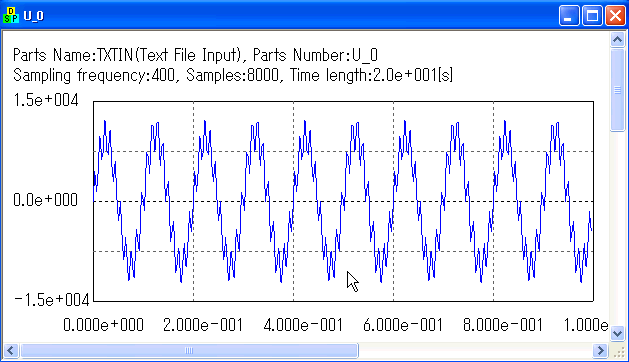Minimize the U_0 window
This screenshot has height=362, width=629.
tap(569, 16)
